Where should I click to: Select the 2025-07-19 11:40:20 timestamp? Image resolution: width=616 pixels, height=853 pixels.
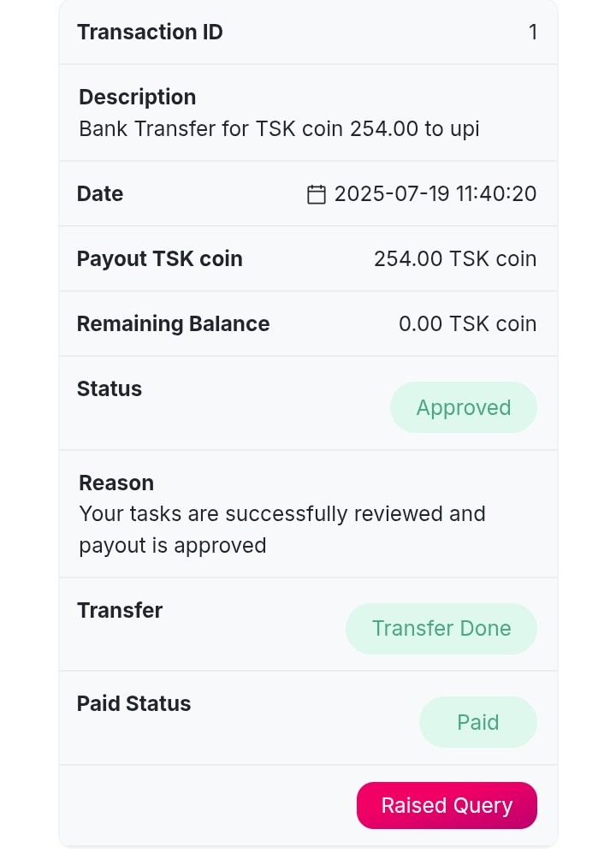pos(435,194)
